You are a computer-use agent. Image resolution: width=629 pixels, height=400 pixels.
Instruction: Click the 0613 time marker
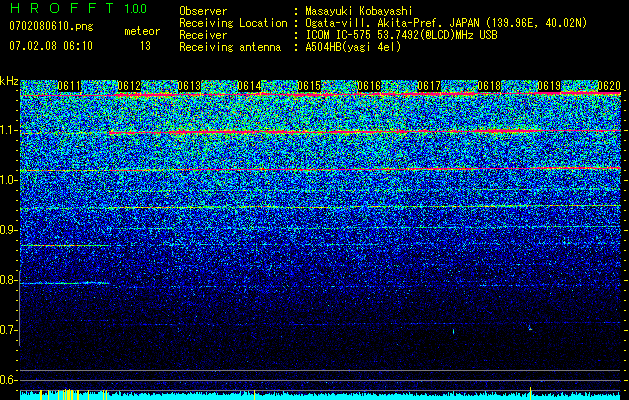[189, 86]
